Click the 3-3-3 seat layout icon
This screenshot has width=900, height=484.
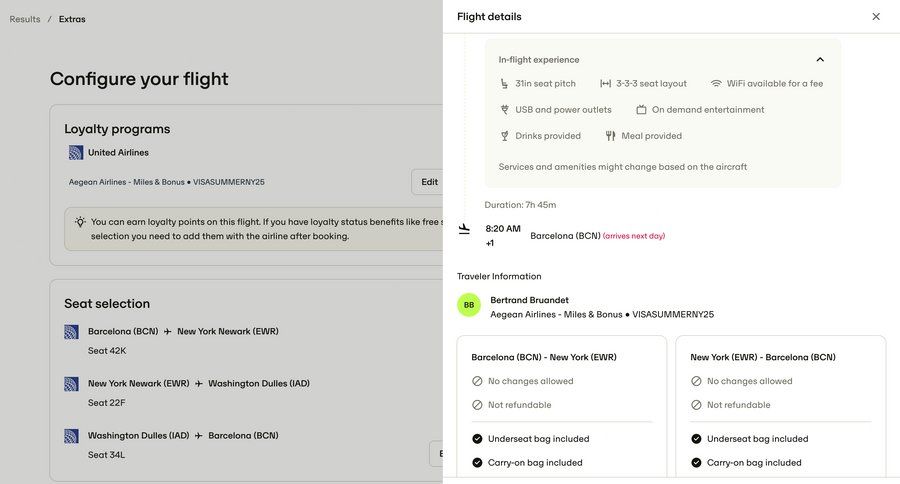tap(605, 84)
